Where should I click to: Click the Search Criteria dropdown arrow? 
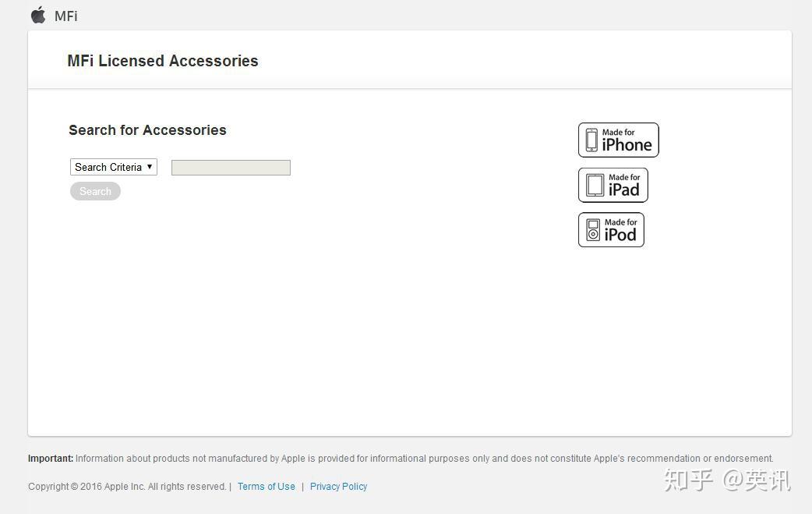(x=150, y=167)
